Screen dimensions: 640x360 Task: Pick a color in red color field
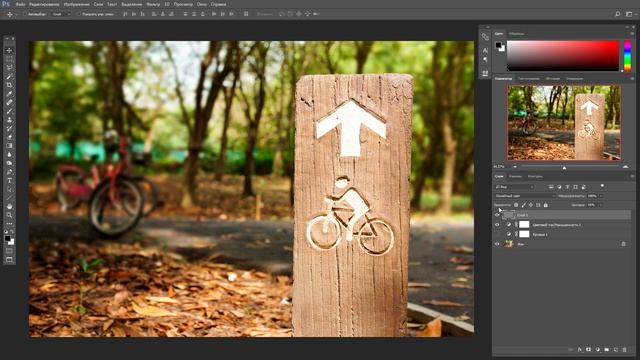(563, 56)
